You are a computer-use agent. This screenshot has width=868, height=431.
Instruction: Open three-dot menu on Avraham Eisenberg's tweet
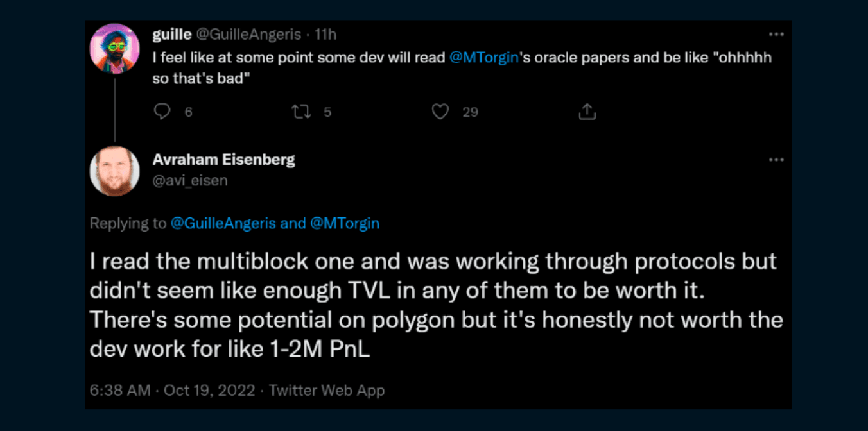pyautogui.click(x=776, y=160)
